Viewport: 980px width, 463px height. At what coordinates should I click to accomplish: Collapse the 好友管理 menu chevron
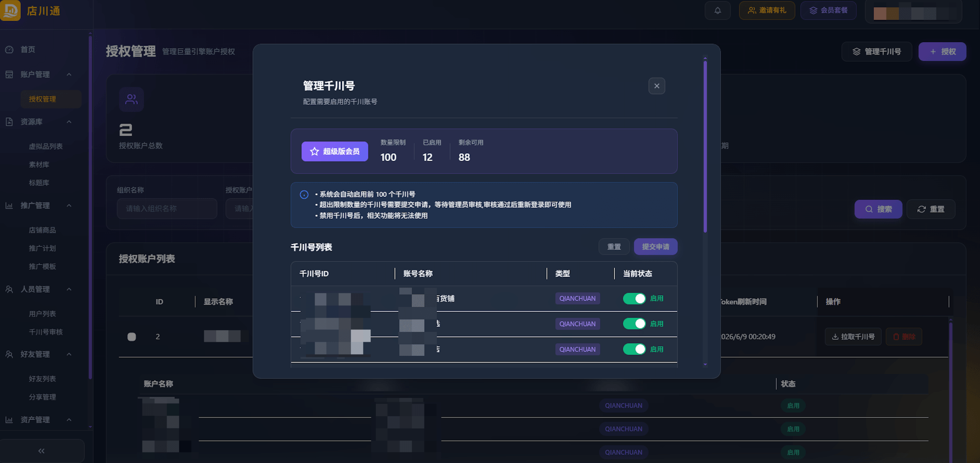click(x=69, y=354)
